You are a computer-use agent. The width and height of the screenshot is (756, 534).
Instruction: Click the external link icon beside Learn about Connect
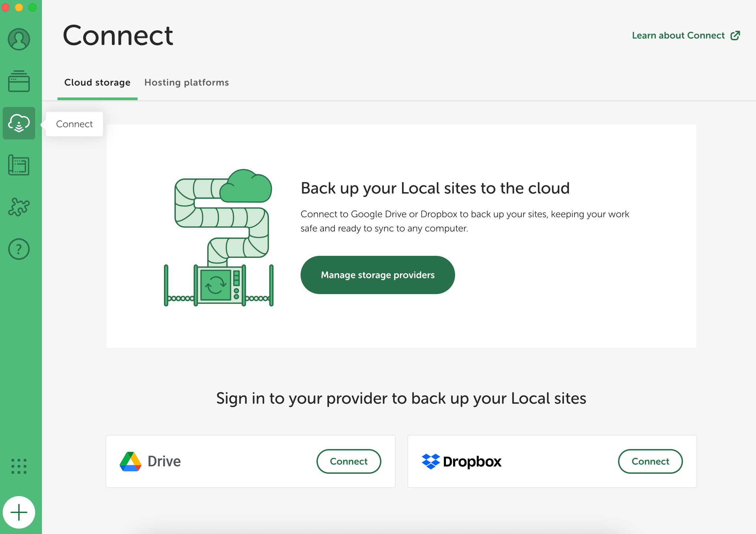(x=735, y=36)
